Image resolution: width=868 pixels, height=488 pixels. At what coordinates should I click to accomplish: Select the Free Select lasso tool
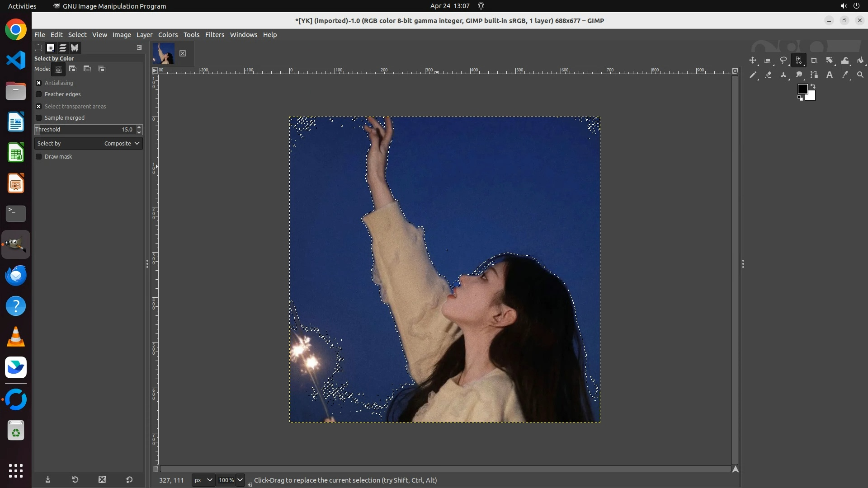coord(783,60)
